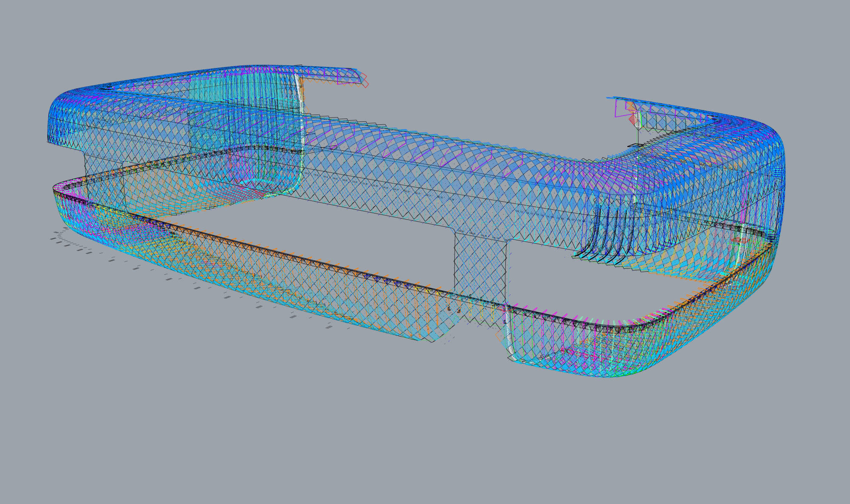
Task: Select the small black rectangular platform below green line
Action: (635, 145)
